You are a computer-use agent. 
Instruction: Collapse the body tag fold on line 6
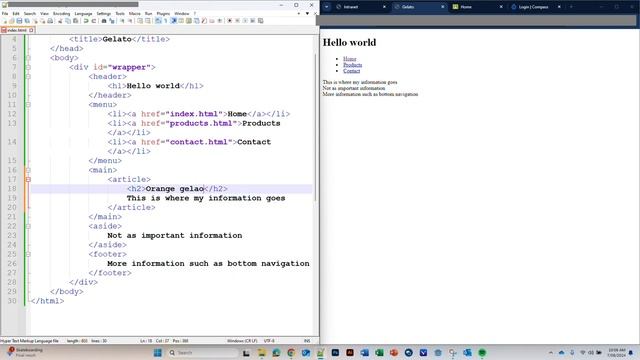pos(28,58)
